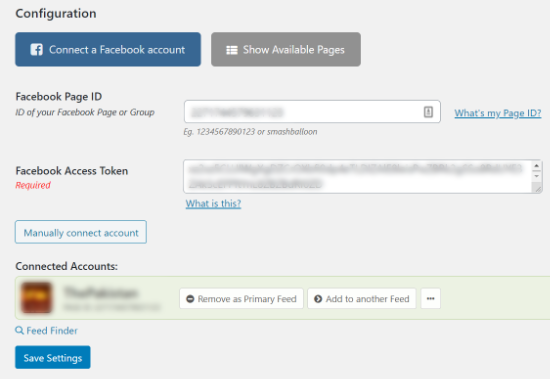Click the Save Settings button
Screen dimensions: 550x379
[x=53, y=357]
